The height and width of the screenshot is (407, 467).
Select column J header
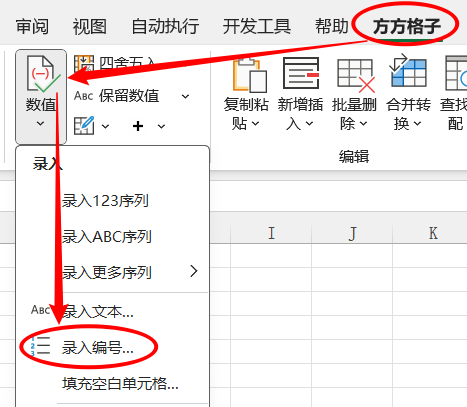[352, 233]
